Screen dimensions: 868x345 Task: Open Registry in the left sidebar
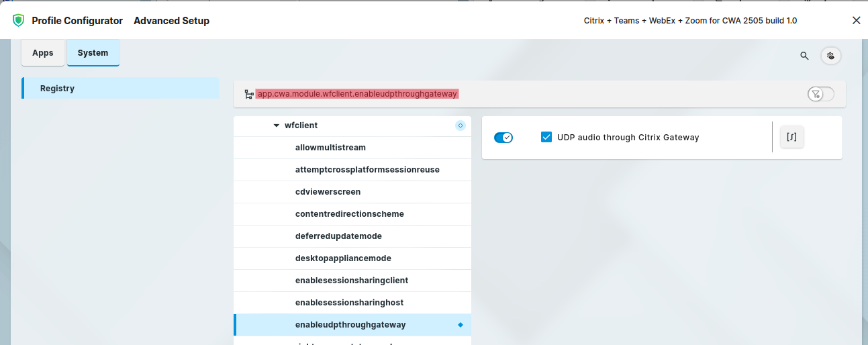click(57, 89)
